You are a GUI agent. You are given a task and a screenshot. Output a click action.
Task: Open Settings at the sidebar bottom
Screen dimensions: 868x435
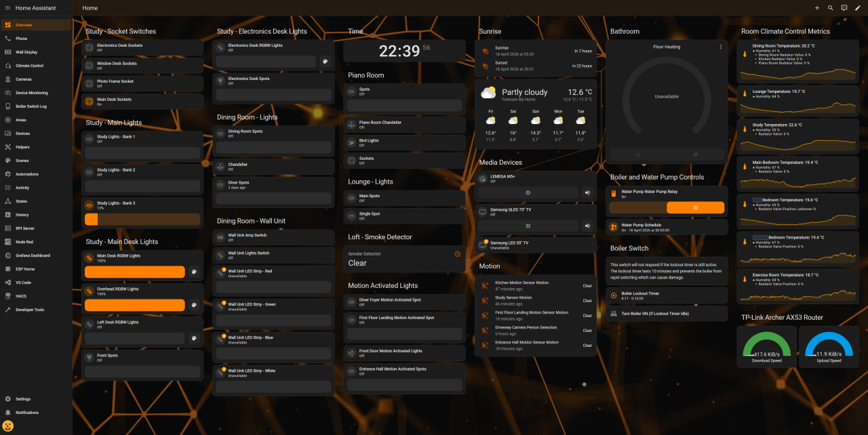tap(24, 398)
